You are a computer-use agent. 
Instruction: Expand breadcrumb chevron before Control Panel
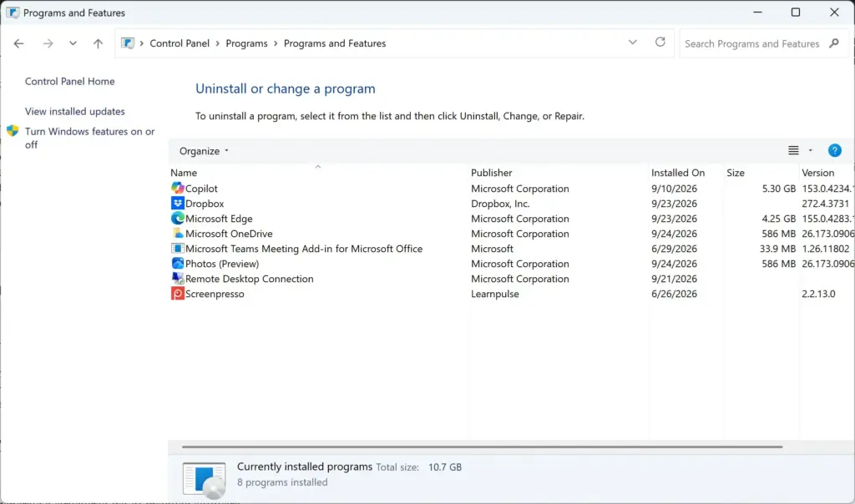pyautogui.click(x=141, y=43)
